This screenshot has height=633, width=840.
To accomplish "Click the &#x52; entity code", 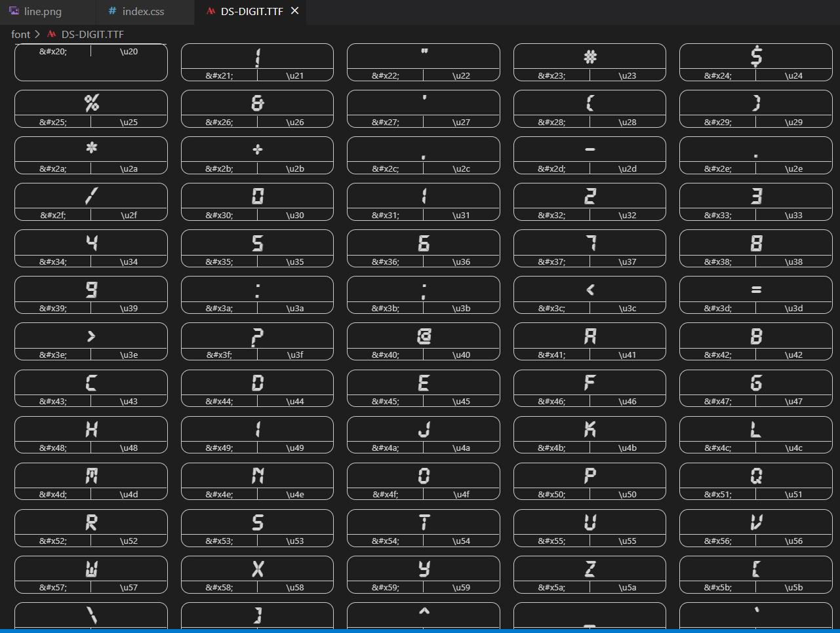I will click(53, 541).
